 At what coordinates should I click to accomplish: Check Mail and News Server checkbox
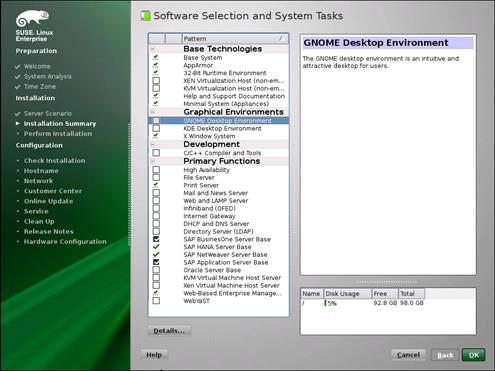point(156,193)
